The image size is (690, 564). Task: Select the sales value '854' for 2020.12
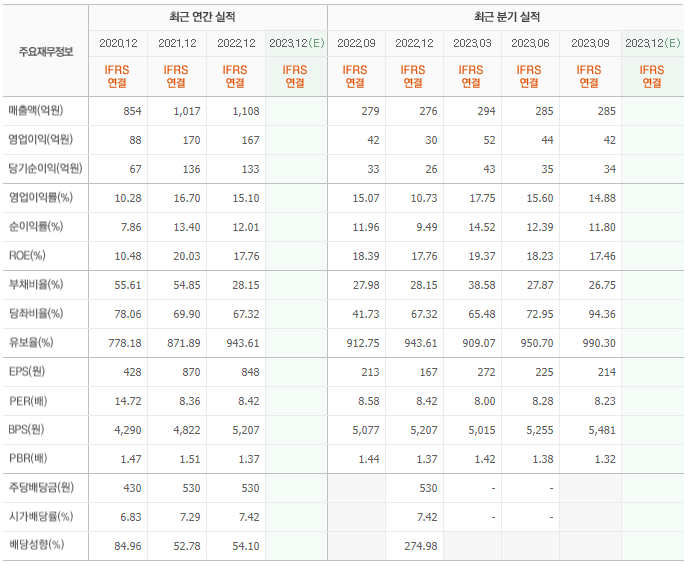(132, 111)
